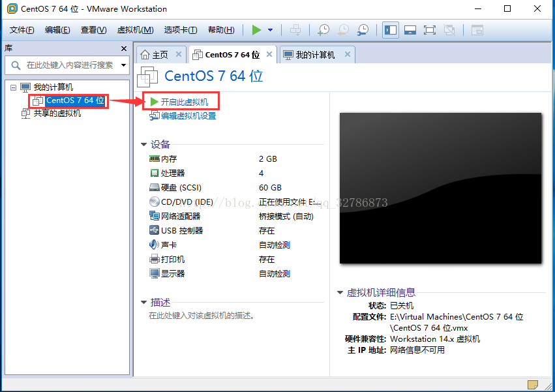Screen dimensions: 555x392
Task: Open the 帮助(H) menu
Action: (221, 30)
